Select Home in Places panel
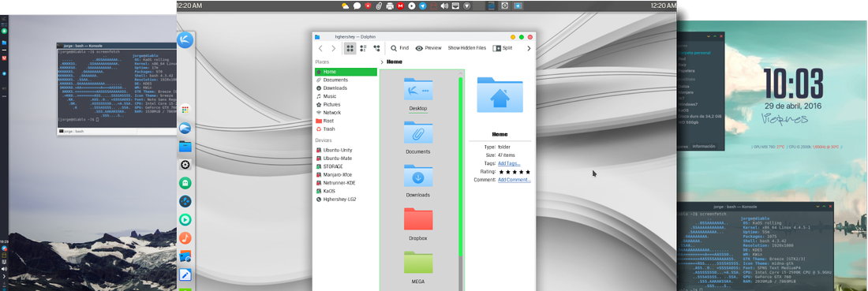The height and width of the screenshot is (291, 868). click(346, 72)
